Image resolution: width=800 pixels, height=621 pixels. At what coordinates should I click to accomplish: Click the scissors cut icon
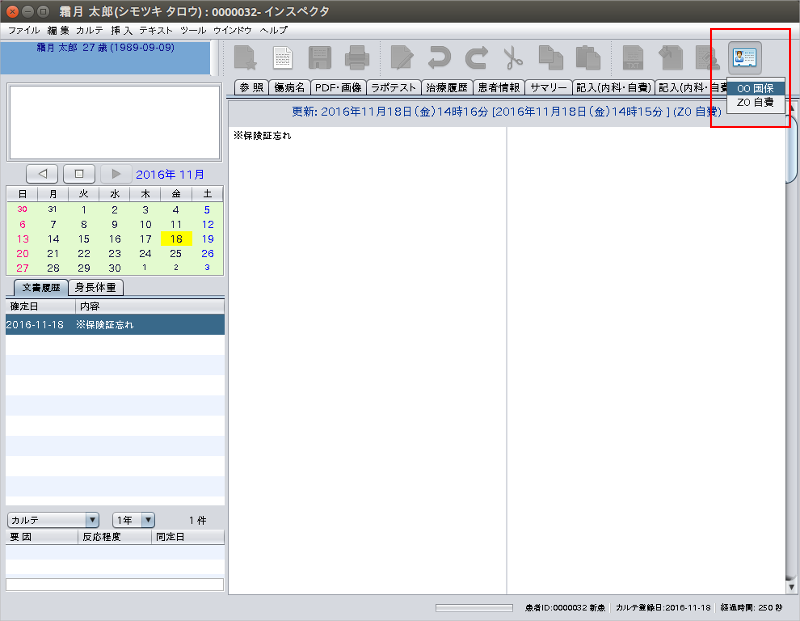click(513, 58)
